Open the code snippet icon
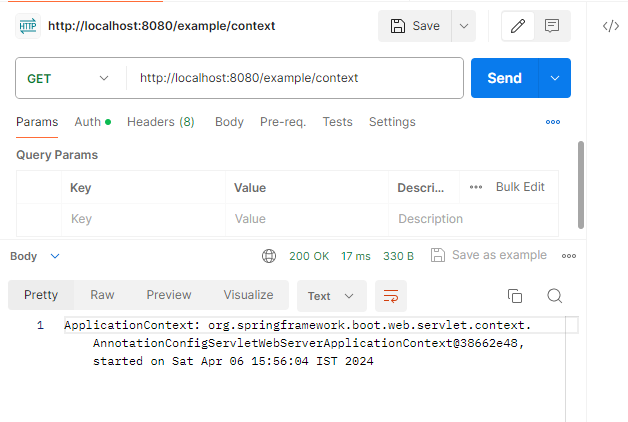The image size is (628, 422). (610, 26)
